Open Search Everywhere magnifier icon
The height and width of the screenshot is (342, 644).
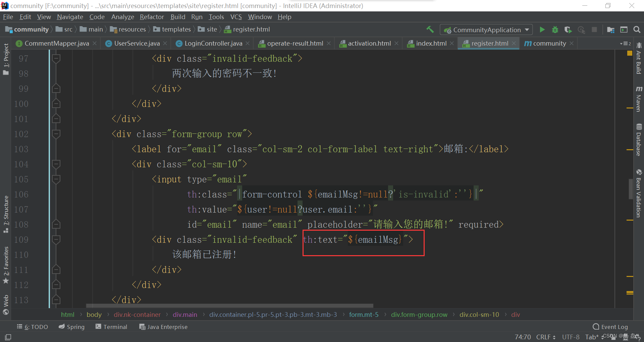pyautogui.click(x=637, y=30)
